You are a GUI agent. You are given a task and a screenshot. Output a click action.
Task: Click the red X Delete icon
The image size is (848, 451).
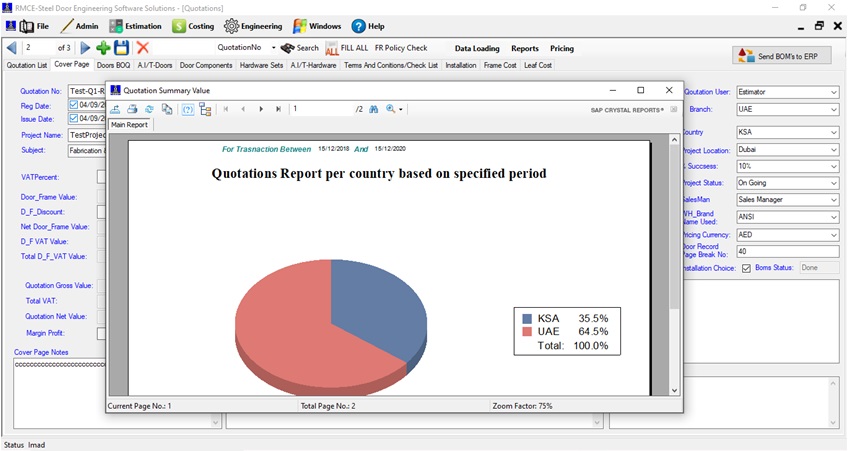click(x=143, y=48)
